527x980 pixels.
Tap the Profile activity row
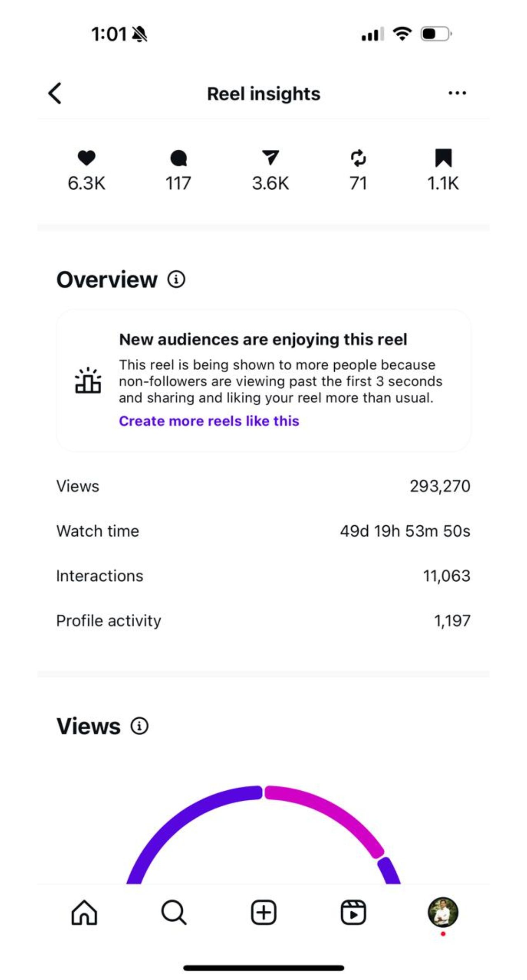point(263,621)
